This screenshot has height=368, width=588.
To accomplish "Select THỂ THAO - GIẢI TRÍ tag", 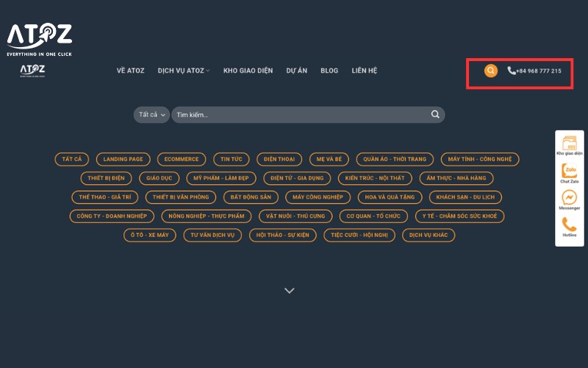I will coord(105,197).
